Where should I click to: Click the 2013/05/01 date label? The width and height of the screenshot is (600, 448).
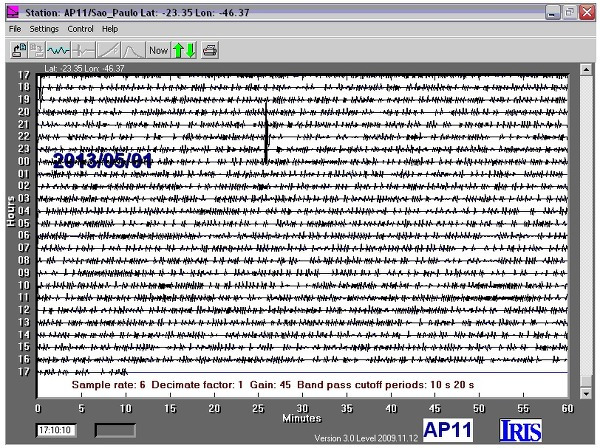pyautogui.click(x=103, y=161)
